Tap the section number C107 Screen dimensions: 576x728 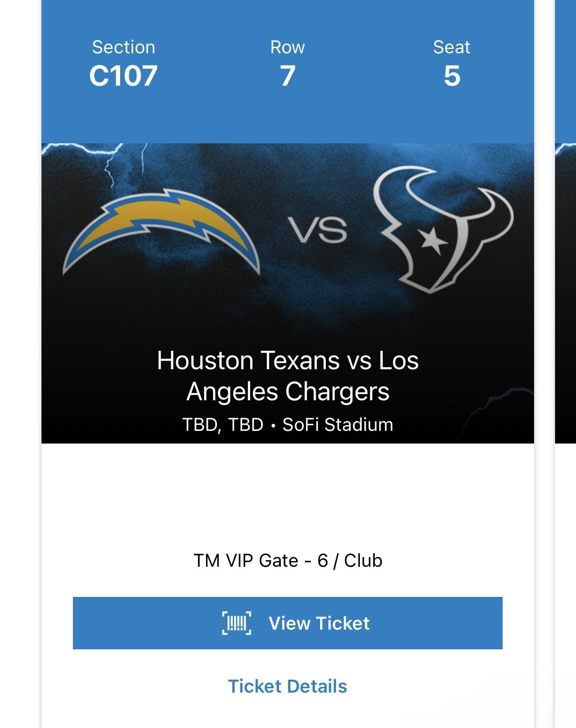[123, 76]
